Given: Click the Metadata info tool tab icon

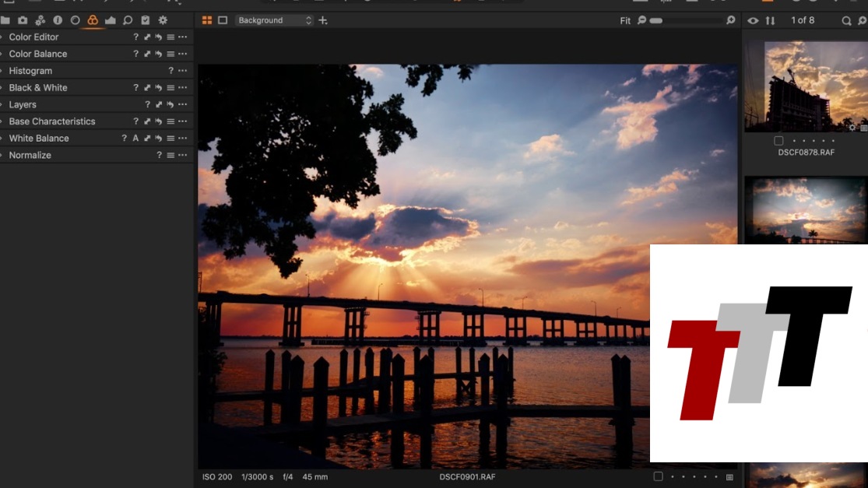Looking at the screenshot, I should coord(58,20).
